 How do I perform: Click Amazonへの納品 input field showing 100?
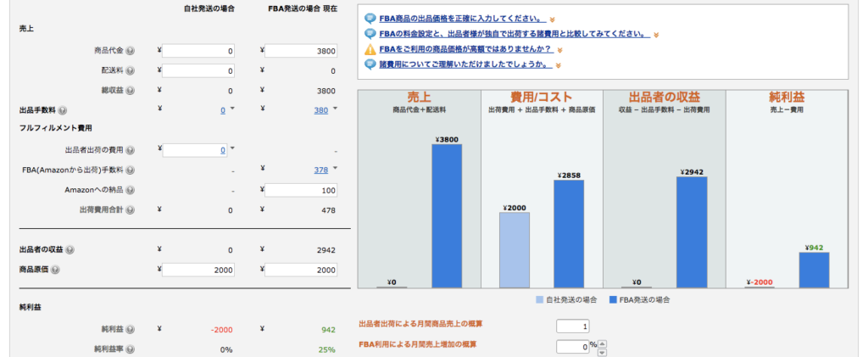click(x=302, y=190)
